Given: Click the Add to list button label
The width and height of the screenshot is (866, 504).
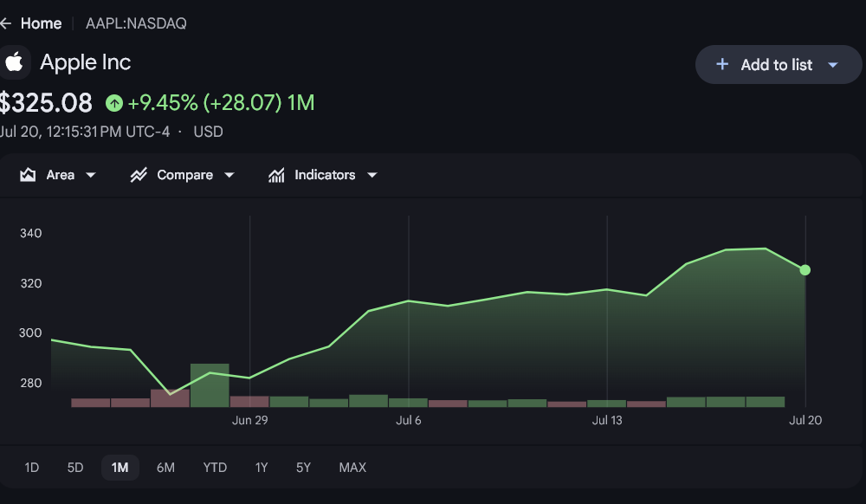Looking at the screenshot, I should 777,65.
